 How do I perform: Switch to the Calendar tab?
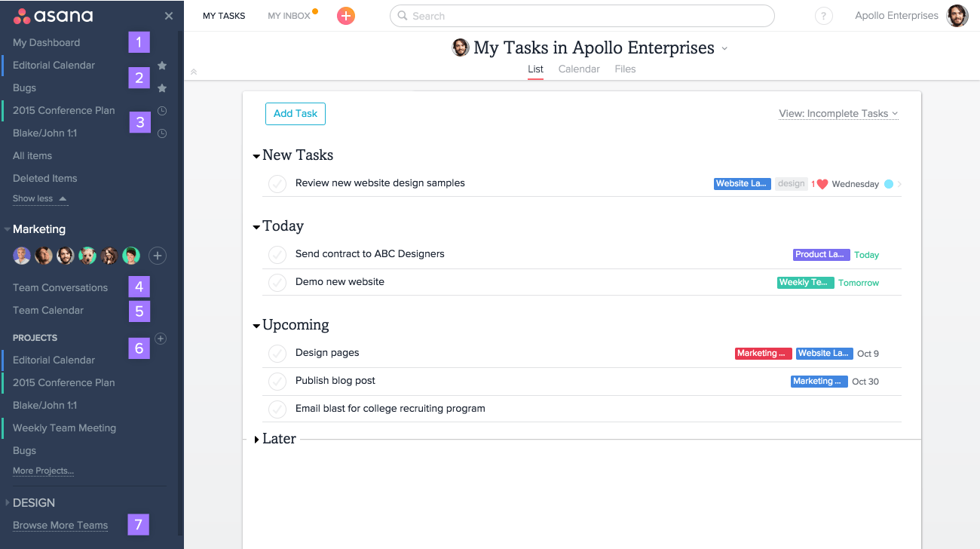[579, 69]
